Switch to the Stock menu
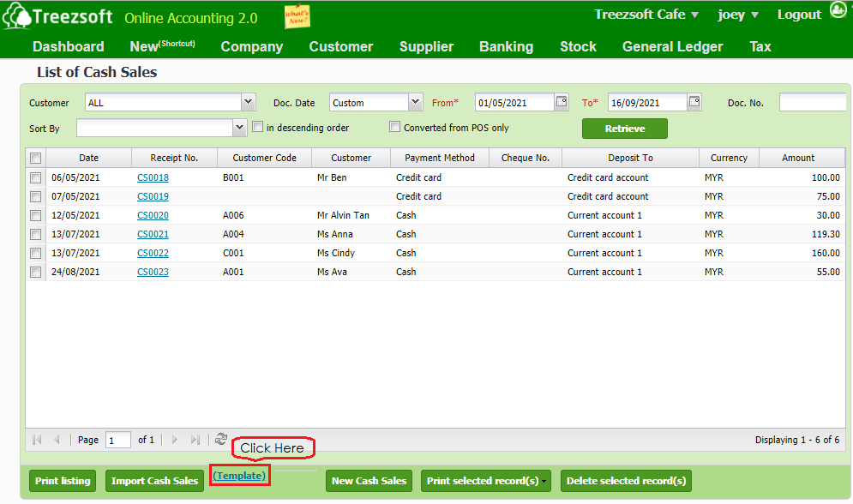The width and height of the screenshot is (853, 504). [x=578, y=47]
